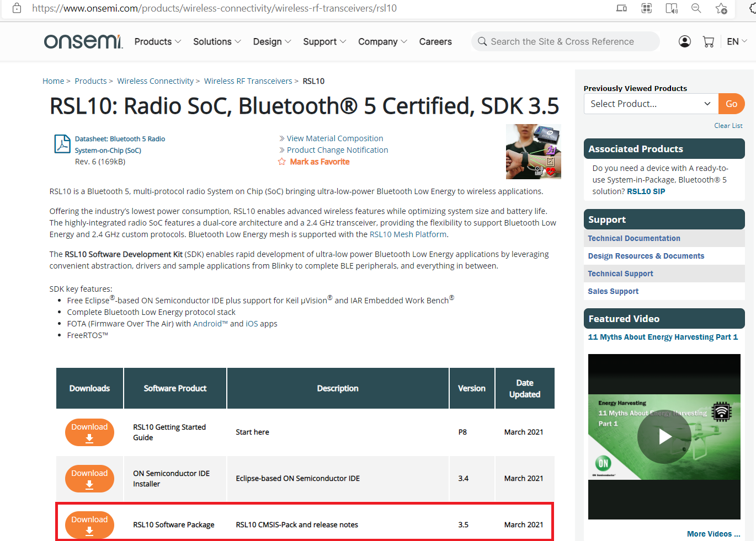
Task: Click More Videos link
Action: 714,534
